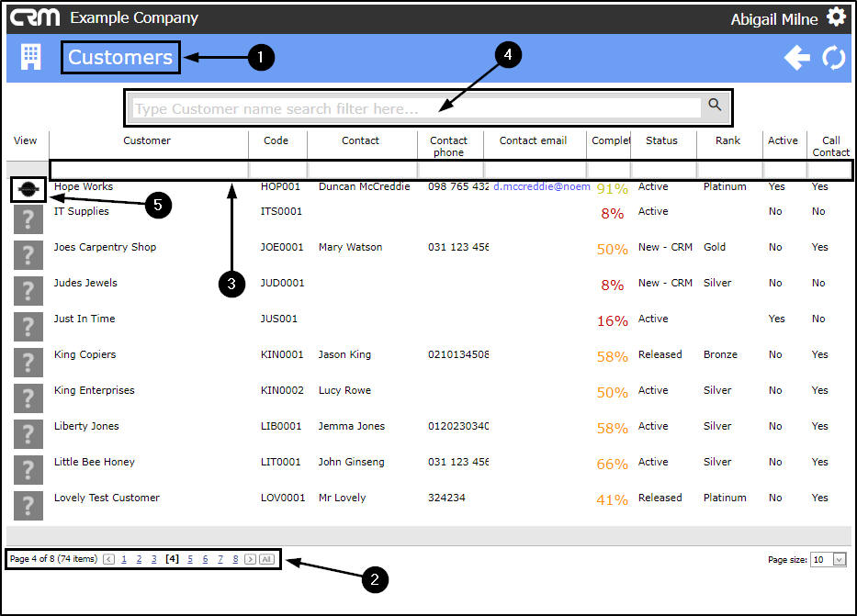This screenshot has height=616, width=857.
Task: Go to previous page arrow button
Action: click(x=108, y=559)
